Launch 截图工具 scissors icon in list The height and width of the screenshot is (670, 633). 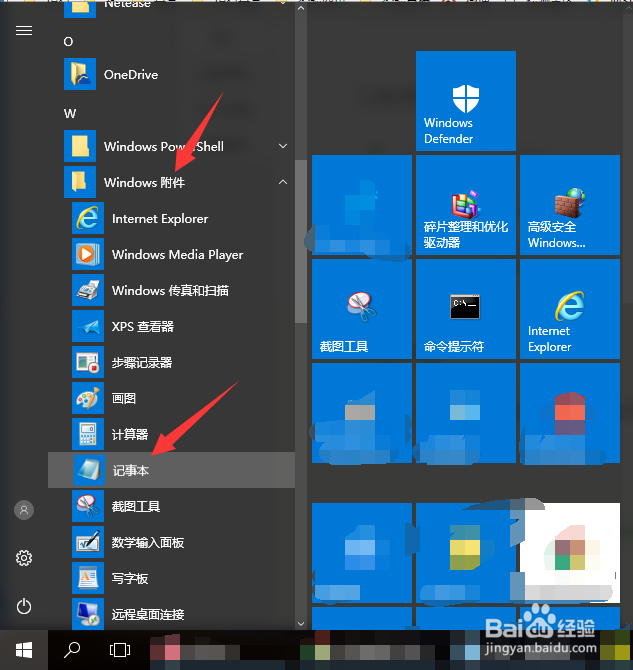pos(88,506)
